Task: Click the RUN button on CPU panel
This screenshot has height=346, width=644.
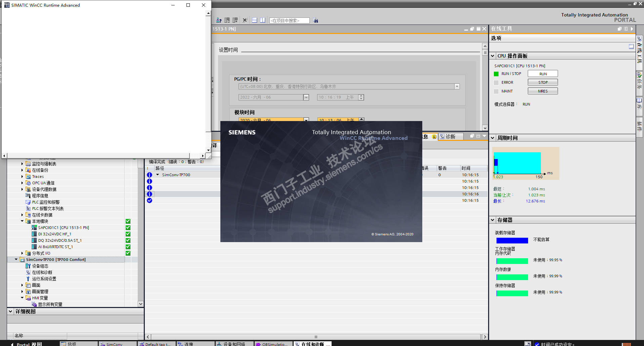Action: [x=543, y=74]
